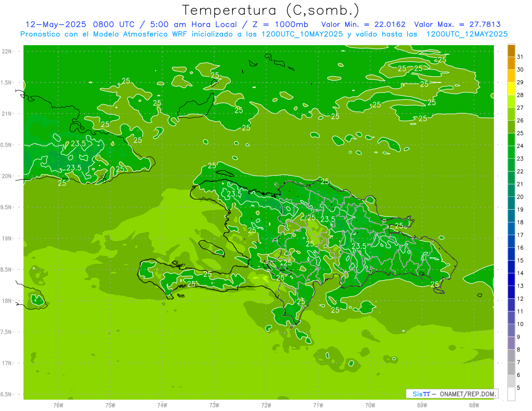
Task: Click the "0.5N" latitude axis label
Action: point(7,145)
